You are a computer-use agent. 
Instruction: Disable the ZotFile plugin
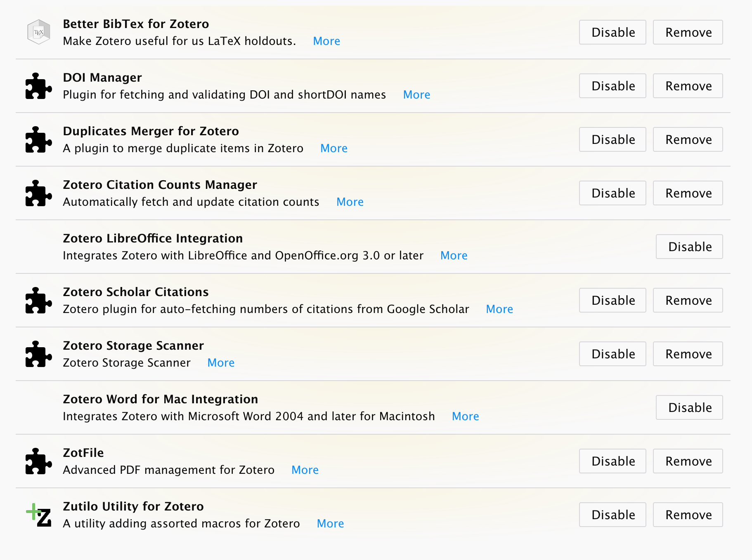(x=612, y=461)
